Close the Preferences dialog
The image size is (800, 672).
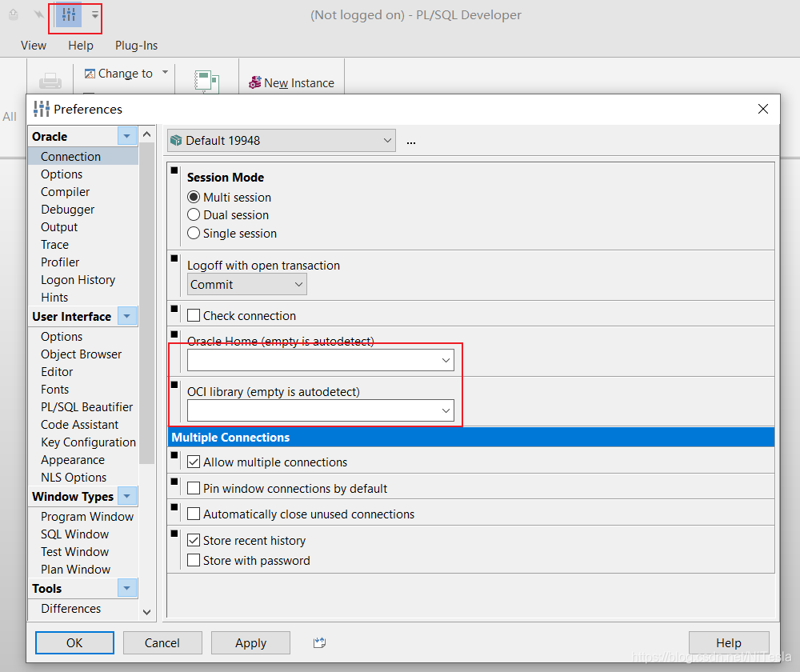pos(762,109)
